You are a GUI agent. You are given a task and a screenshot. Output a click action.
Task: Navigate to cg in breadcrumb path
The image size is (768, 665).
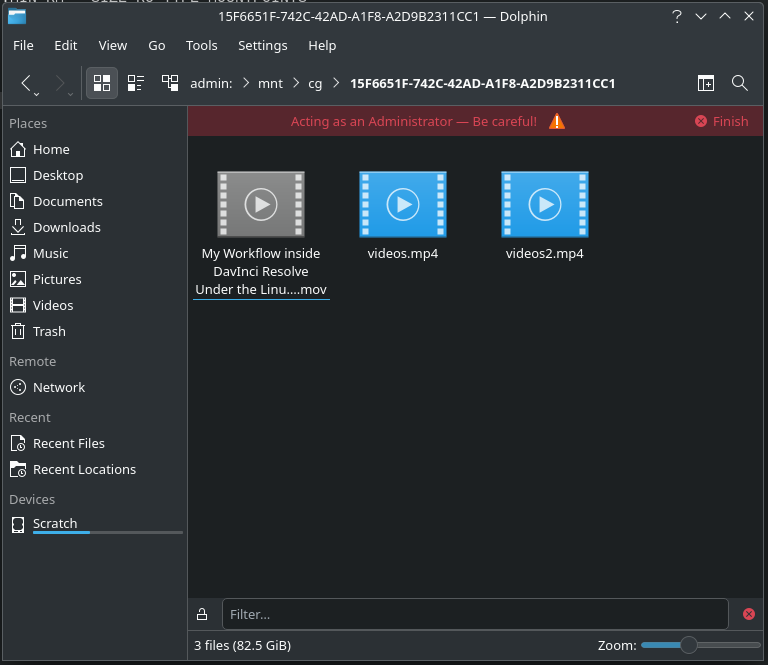point(315,84)
